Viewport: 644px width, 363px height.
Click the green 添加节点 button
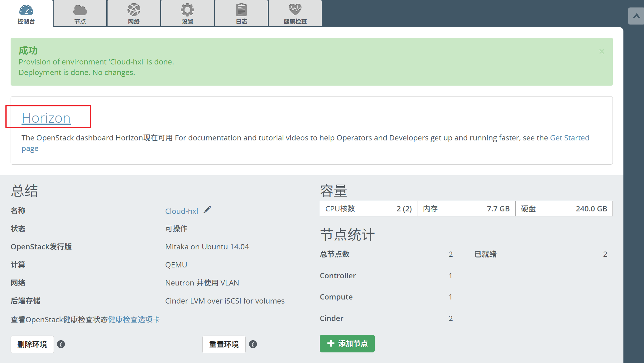coord(347,343)
